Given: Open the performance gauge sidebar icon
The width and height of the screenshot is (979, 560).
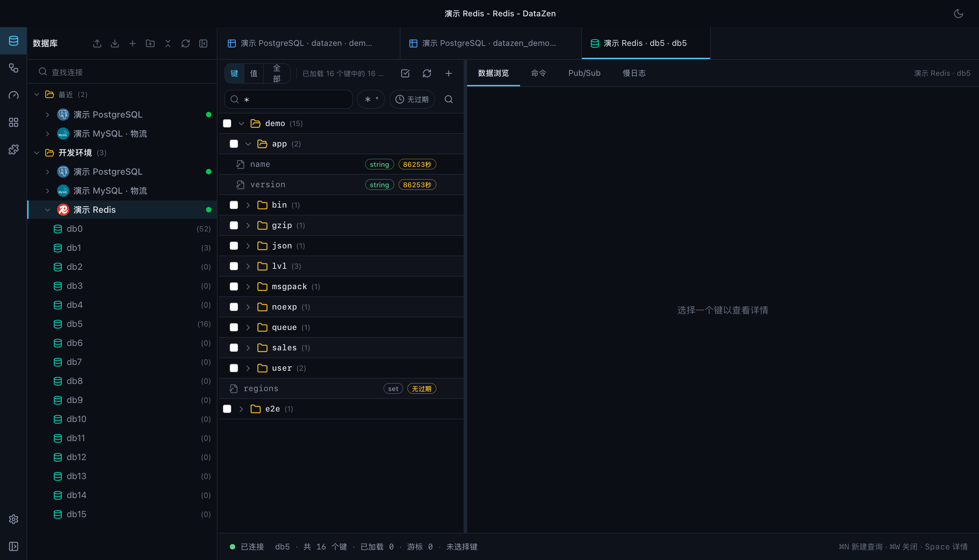Looking at the screenshot, I should [x=14, y=95].
